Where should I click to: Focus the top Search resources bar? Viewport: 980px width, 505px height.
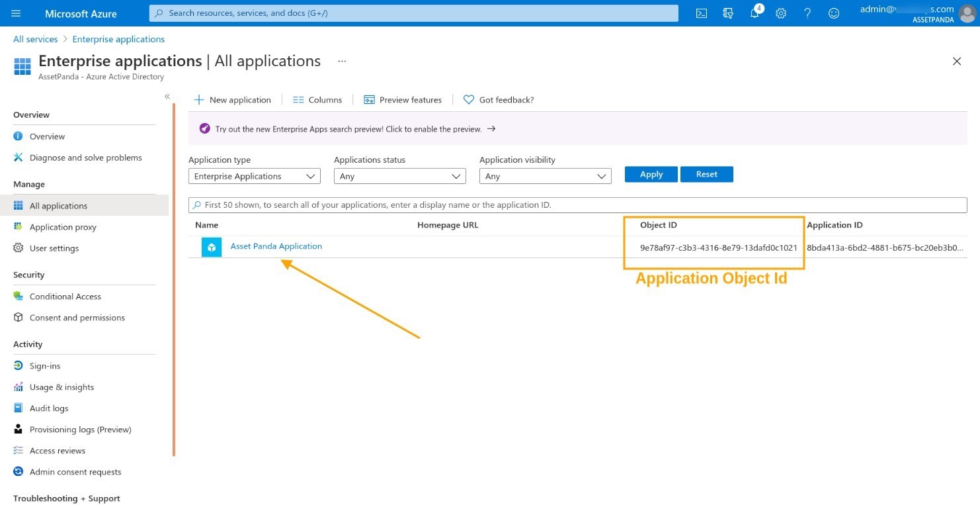[414, 13]
